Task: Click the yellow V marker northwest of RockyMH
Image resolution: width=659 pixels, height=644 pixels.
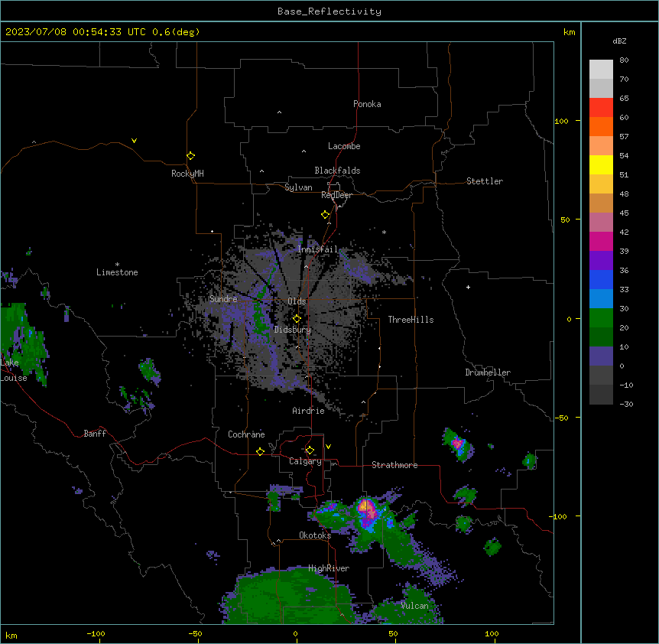Action: click(x=134, y=141)
